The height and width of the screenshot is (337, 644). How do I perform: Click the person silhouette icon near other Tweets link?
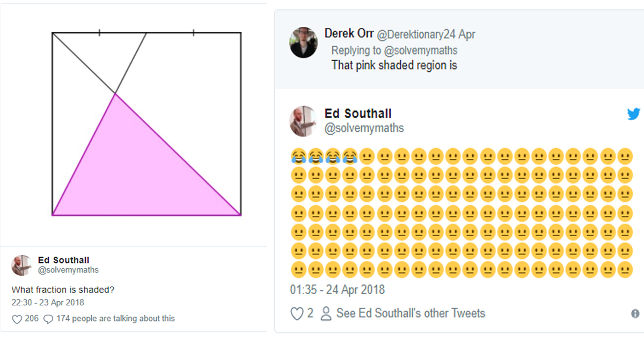pyautogui.click(x=325, y=313)
